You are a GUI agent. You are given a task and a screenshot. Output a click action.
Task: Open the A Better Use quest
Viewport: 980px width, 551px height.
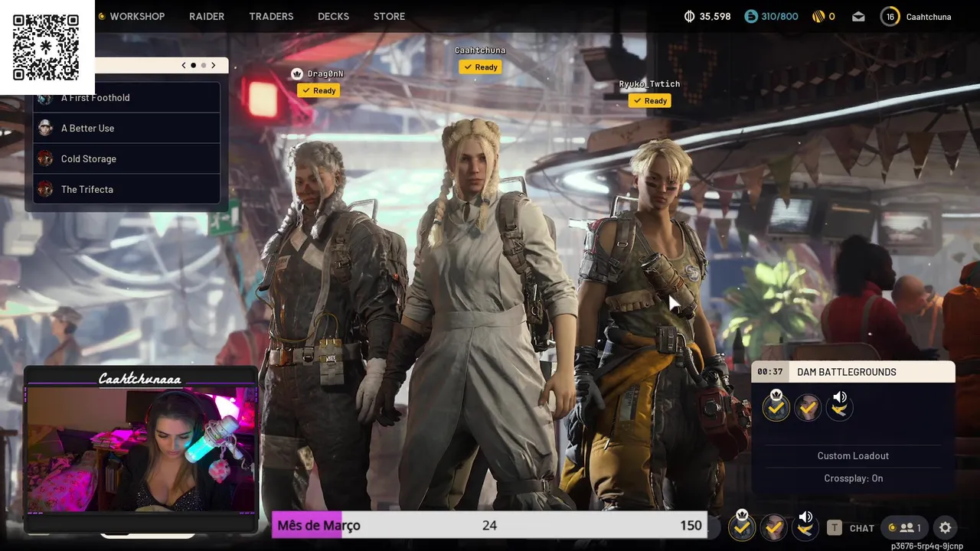tap(126, 128)
